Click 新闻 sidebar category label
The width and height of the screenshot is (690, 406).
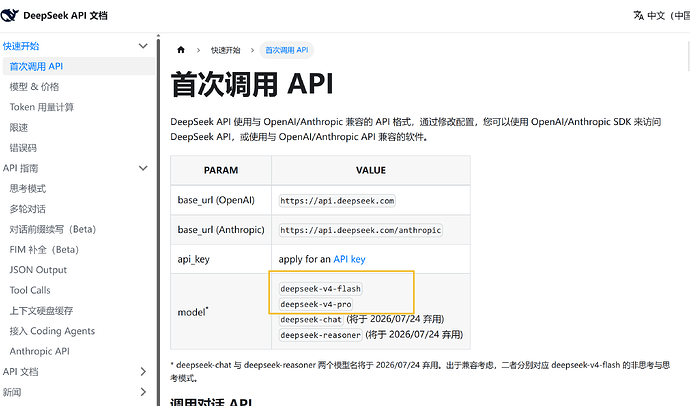12,392
